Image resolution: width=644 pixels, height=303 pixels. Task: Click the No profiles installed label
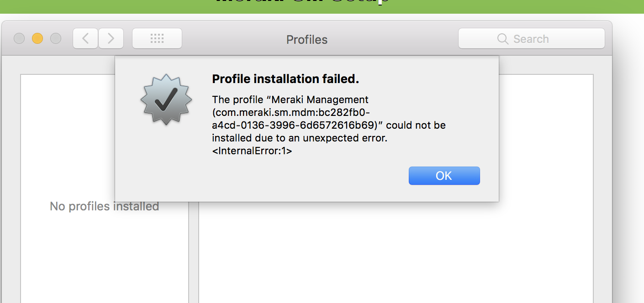pyautogui.click(x=104, y=206)
